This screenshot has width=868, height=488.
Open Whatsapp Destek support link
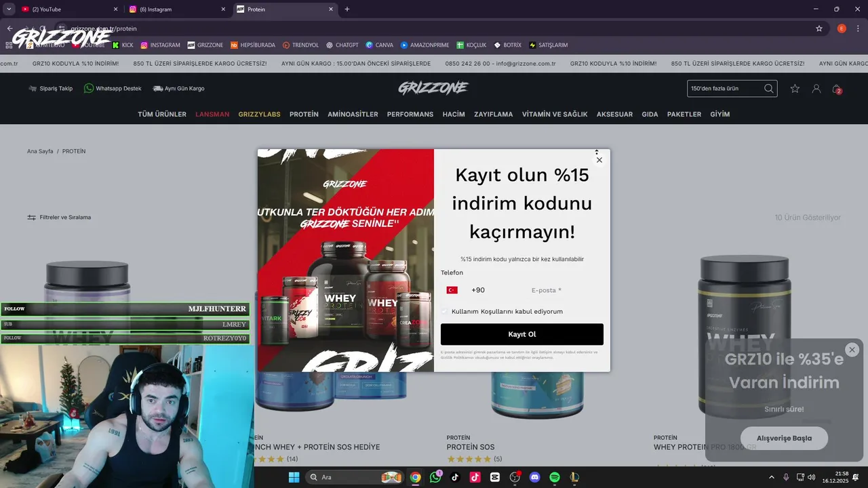coord(113,89)
